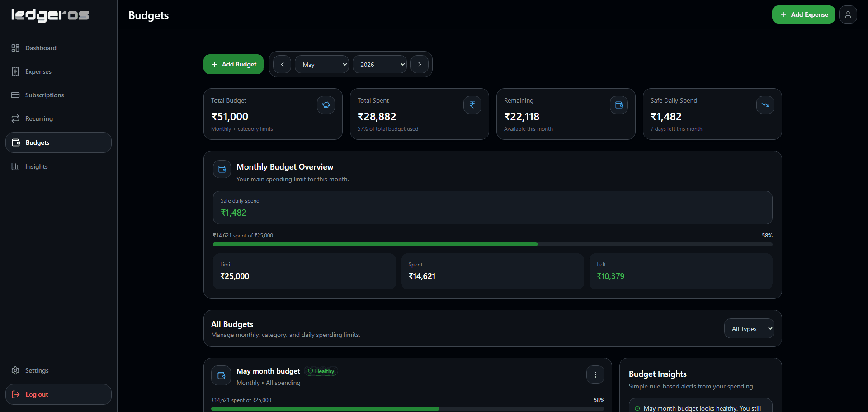Click the Monthly Budget Overview wallet icon

click(x=222, y=169)
